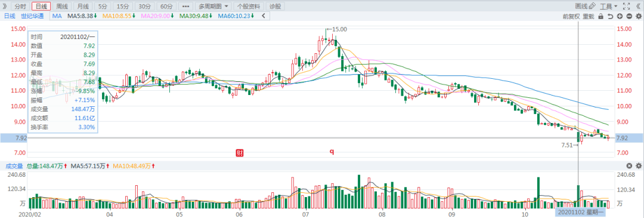
Task: Expand the left panel double-chevron
Action: click(x=5, y=6)
